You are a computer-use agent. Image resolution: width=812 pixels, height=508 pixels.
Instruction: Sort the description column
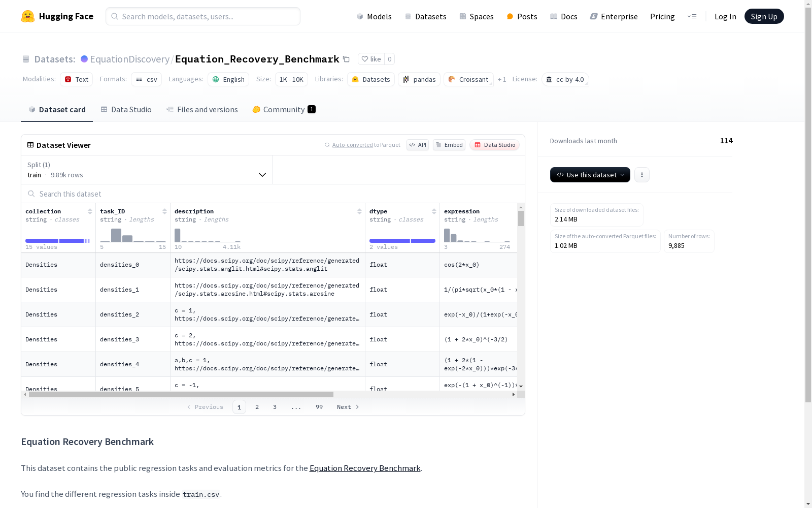pyautogui.click(x=359, y=211)
